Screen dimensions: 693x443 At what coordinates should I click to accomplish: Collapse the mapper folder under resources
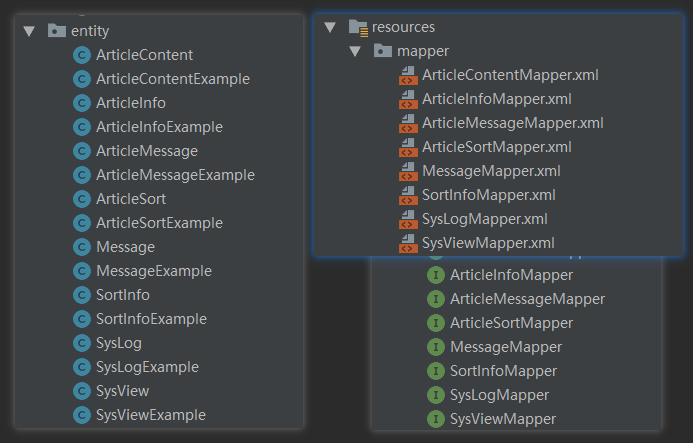coord(354,51)
